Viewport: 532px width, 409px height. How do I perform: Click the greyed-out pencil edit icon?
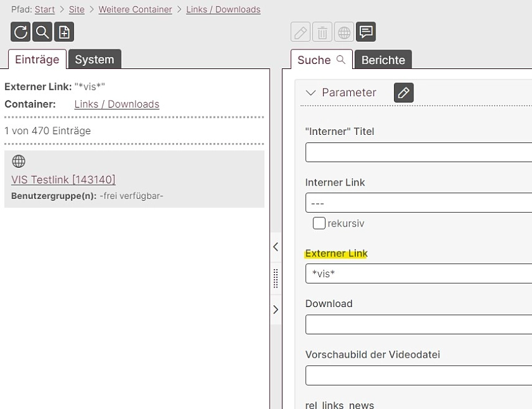(x=300, y=32)
